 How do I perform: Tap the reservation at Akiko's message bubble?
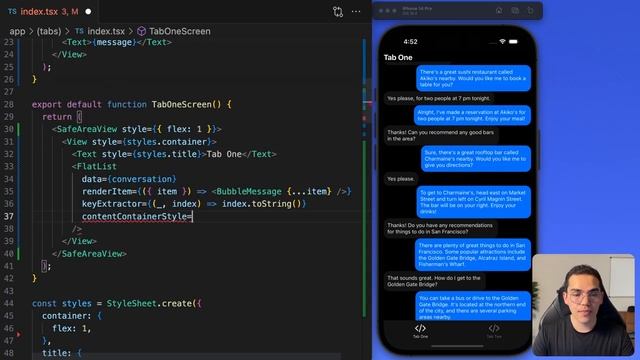point(472,115)
